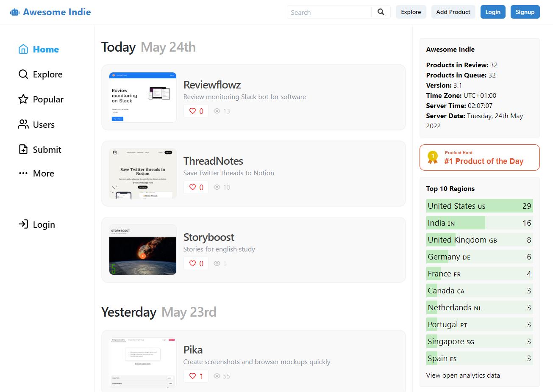The height and width of the screenshot is (392, 553).
Task: Click the Submit document-plus icon
Action: [23, 149]
